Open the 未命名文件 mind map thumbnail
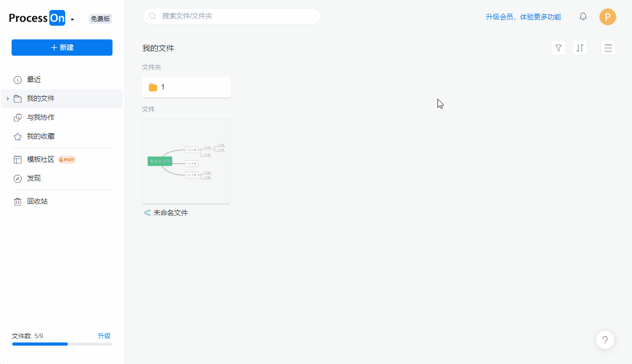Viewport: 632px width, 364px height. 186,161
